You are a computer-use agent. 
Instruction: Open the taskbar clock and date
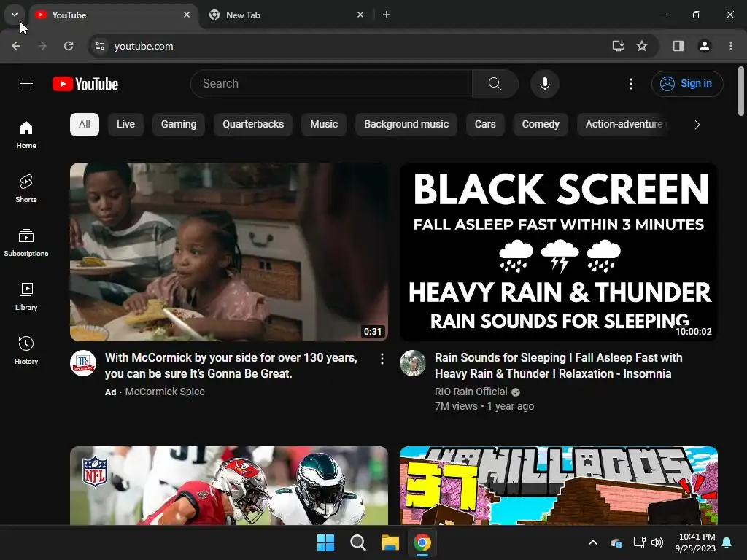[x=695, y=542]
